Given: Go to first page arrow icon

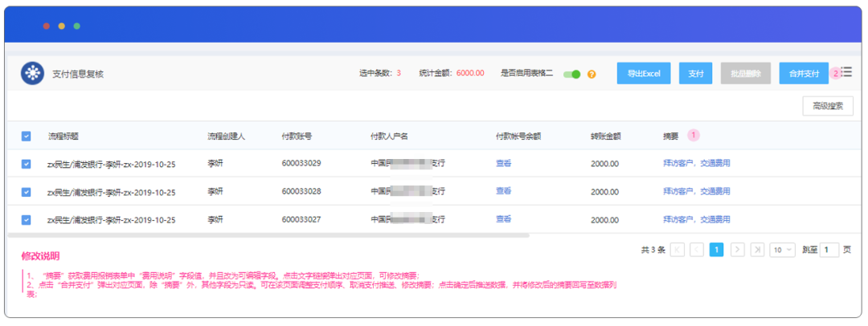Looking at the screenshot, I should (x=677, y=250).
